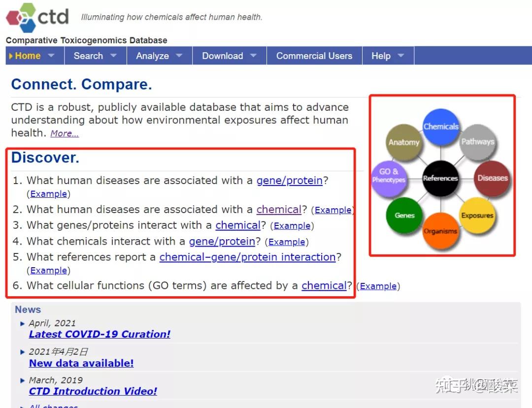Open gene/protein link in question 1
Image resolution: width=532 pixels, height=408 pixels.
pyautogui.click(x=290, y=181)
